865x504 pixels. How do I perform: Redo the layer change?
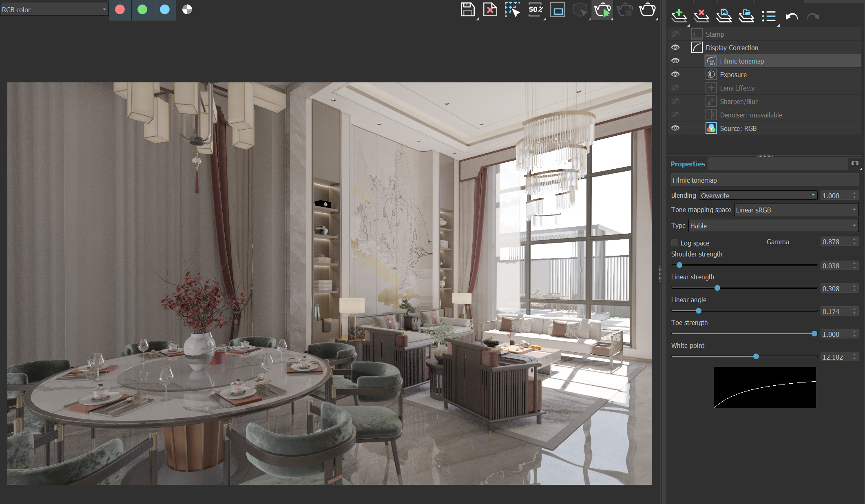point(813,17)
